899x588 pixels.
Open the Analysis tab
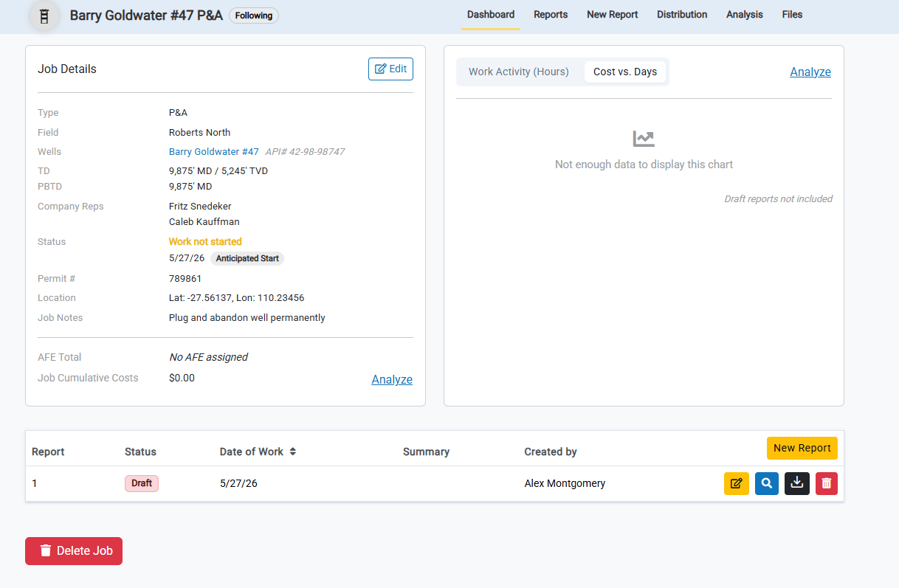(x=745, y=15)
